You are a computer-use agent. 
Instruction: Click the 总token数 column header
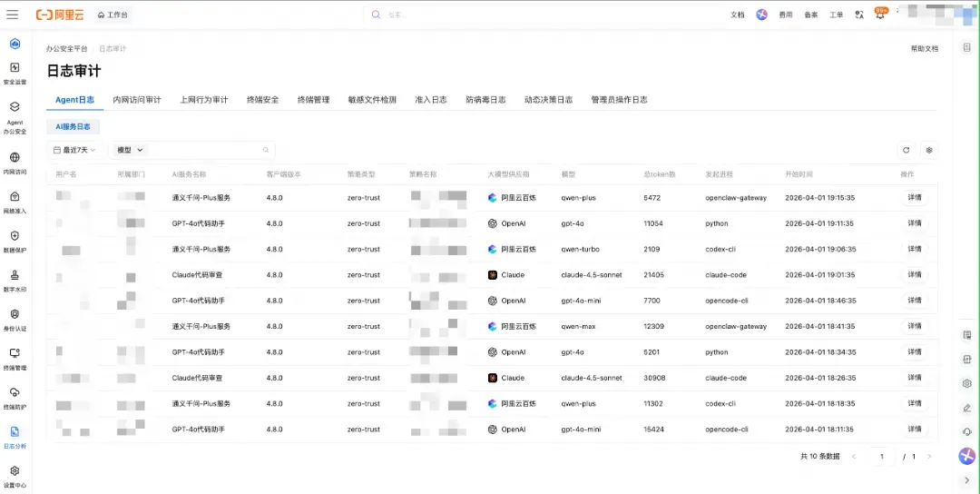click(x=660, y=174)
